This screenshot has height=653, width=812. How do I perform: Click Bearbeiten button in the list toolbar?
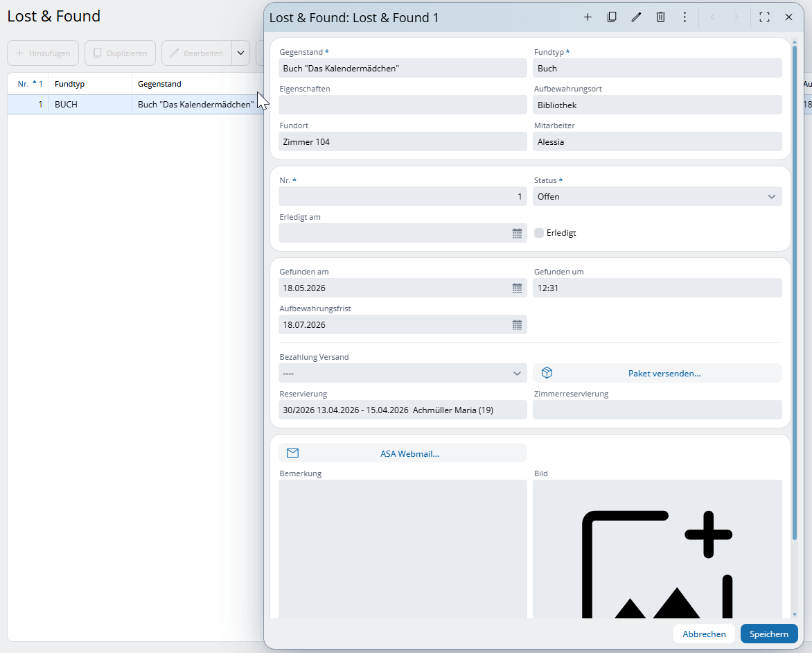pos(197,53)
